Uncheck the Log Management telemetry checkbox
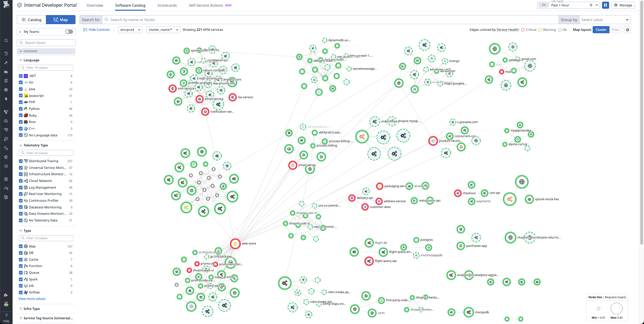This screenshot has width=644, height=324. coord(21,187)
